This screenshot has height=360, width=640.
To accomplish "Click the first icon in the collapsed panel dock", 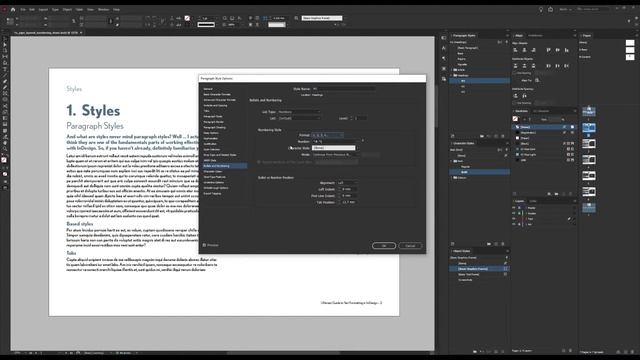I will coord(444,38).
